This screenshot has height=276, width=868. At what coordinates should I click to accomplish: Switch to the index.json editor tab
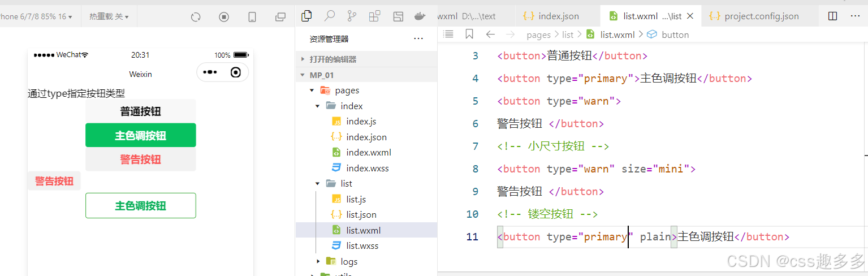coord(551,16)
